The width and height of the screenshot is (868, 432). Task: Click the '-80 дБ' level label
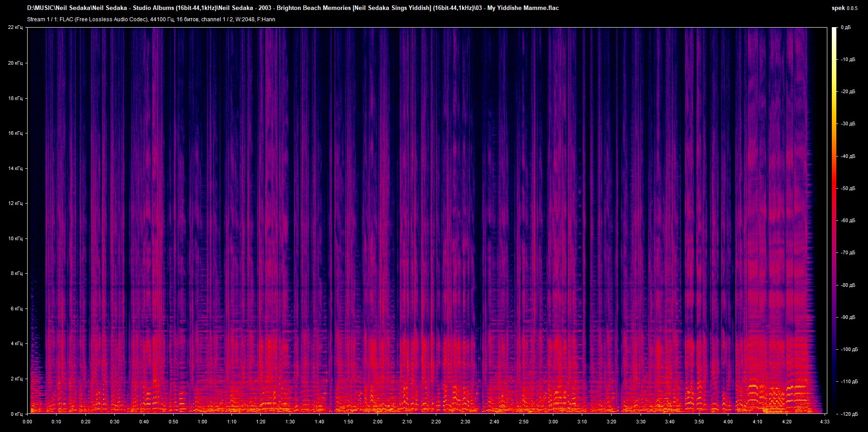[x=848, y=285]
